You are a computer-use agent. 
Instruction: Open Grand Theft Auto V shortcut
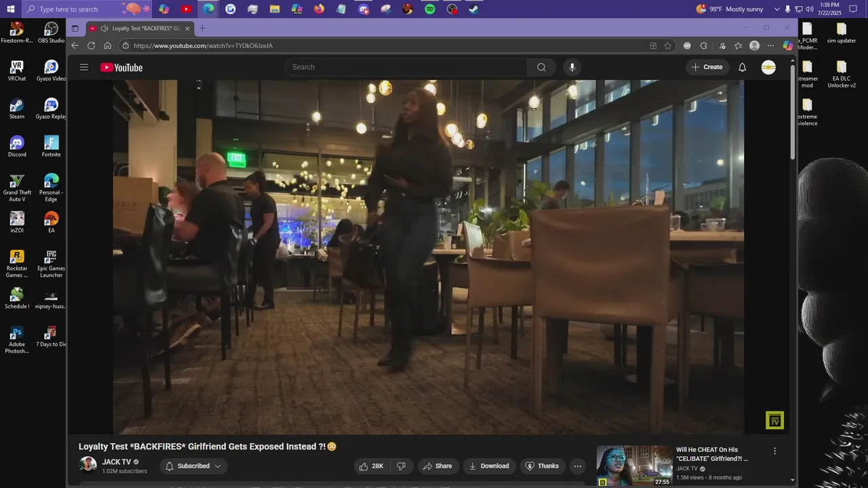coord(17,188)
